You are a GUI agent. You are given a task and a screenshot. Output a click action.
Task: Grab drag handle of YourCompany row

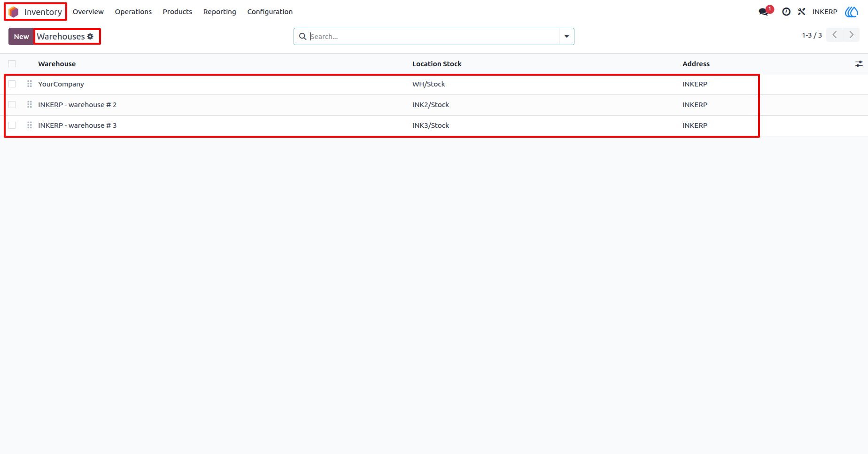click(30, 84)
